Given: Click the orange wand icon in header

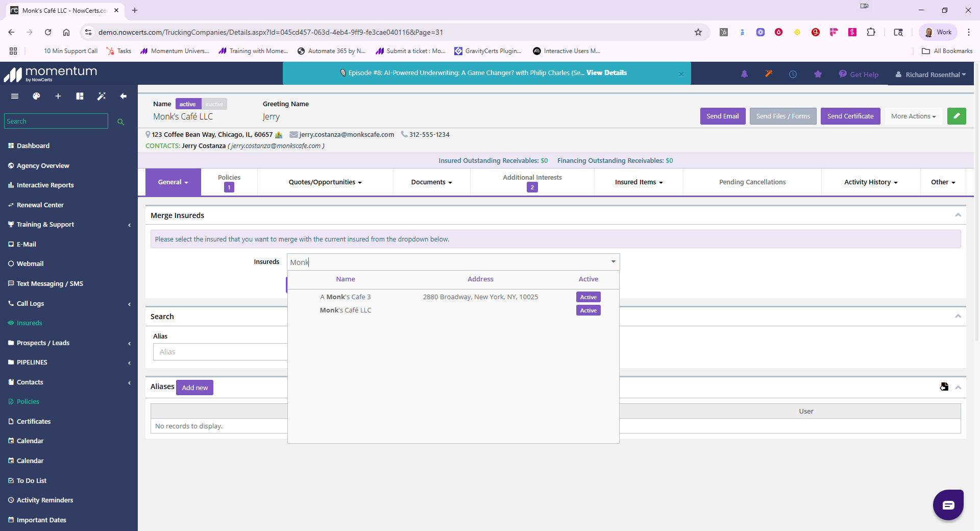Looking at the screenshot, I should (x=769, y=74).
